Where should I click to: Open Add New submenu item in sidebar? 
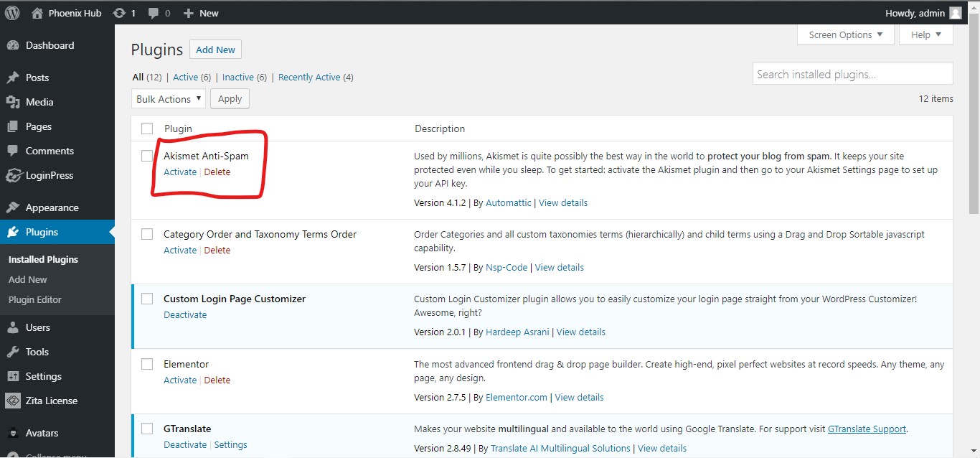[28, 279]
